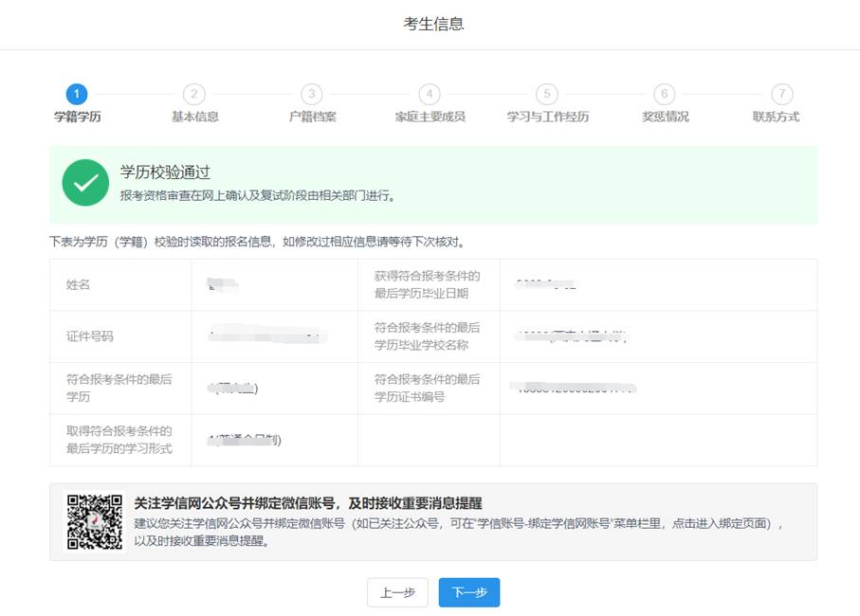Image resolution: width=860 pixels, height=616 pixels.
Task: Click the green checkmark success icon
Action: 85,183
